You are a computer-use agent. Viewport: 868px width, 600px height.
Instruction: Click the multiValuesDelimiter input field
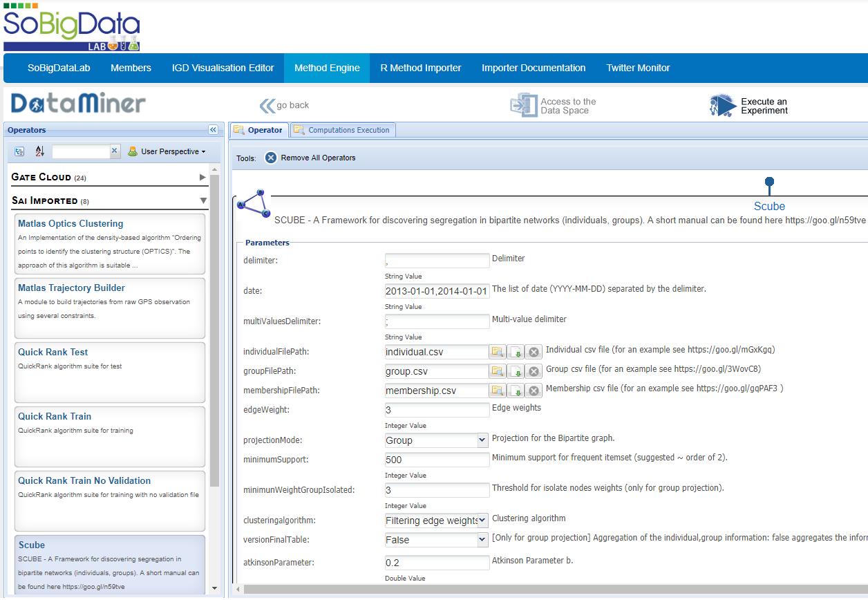437,321
